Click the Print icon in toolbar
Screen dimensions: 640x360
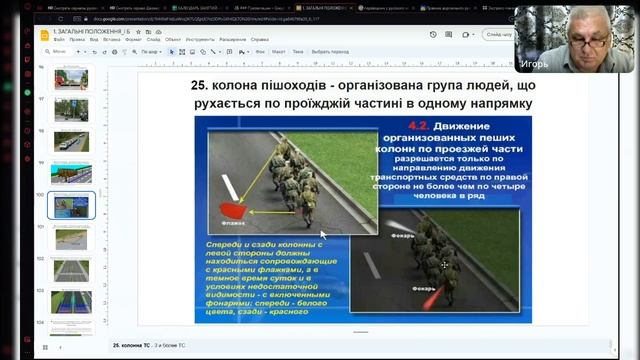tap(115, 52)
